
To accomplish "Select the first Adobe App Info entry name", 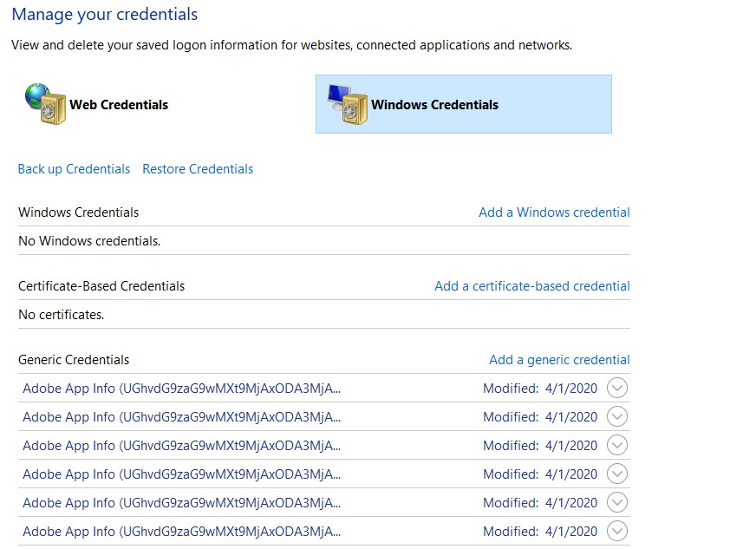I will [x=181, y=389].
